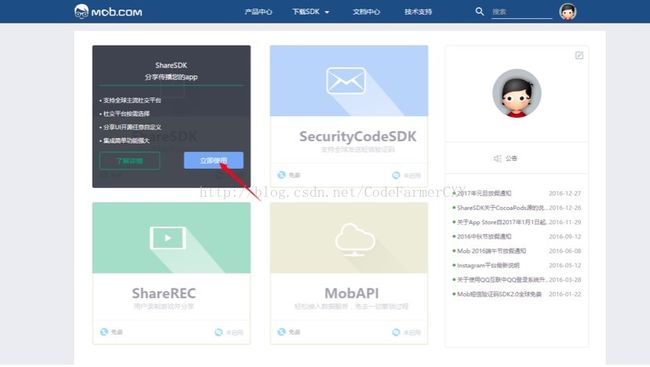Click the mob.com logo
This screenshot has width=650, height=367.
[x=108, y=12]
